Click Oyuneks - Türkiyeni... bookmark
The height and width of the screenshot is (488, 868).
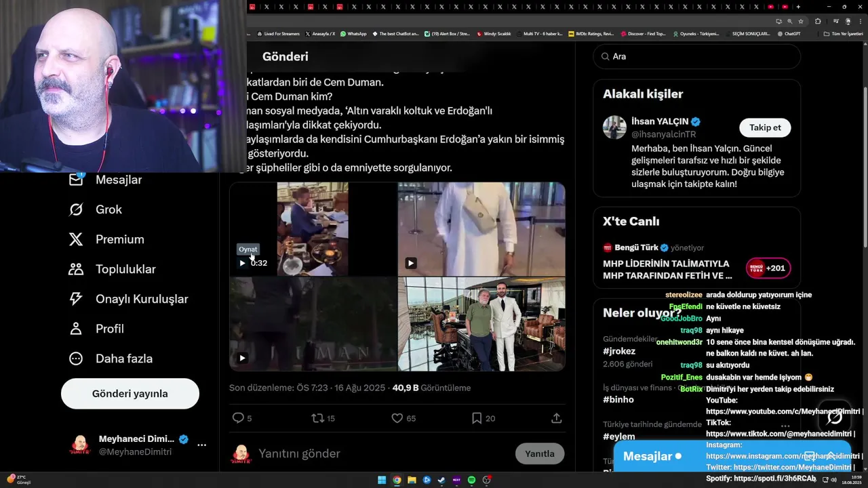tap(696, 33)
